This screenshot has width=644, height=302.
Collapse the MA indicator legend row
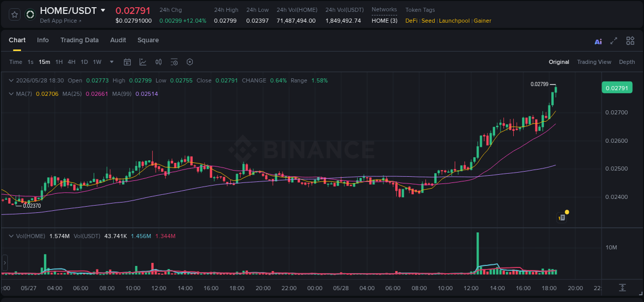coord(11,94)
